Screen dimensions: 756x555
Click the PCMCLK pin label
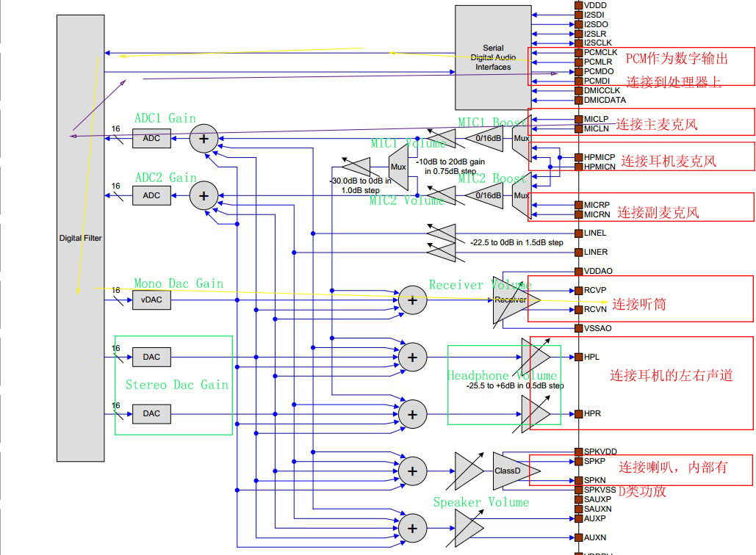pos(601,52)
